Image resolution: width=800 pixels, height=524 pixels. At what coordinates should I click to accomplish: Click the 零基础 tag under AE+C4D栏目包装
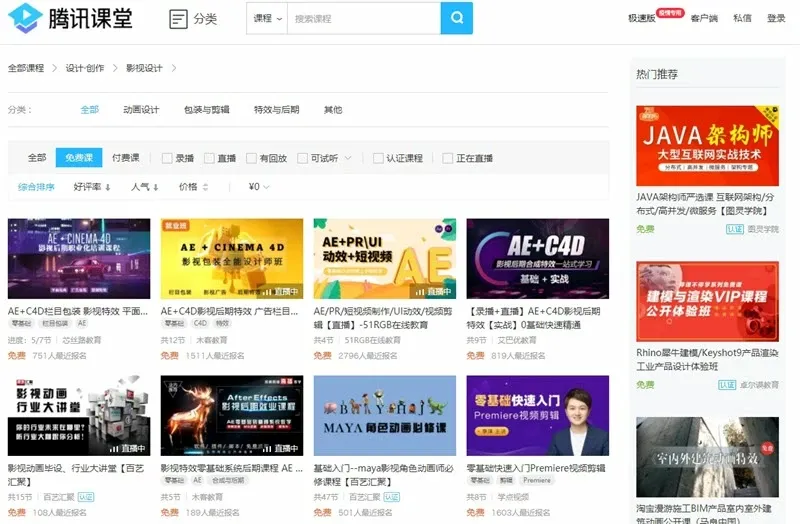pyautogui.click(x=21, y=323)
